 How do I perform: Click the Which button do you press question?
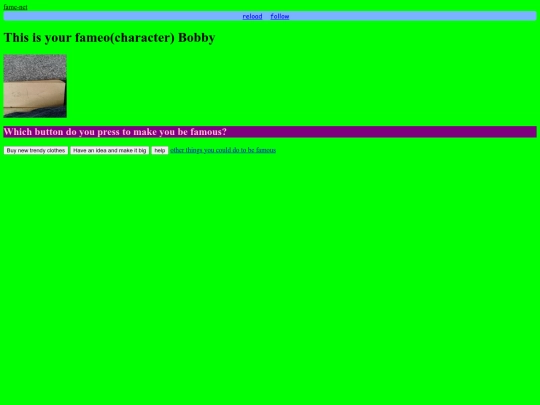tap(270, 132)
